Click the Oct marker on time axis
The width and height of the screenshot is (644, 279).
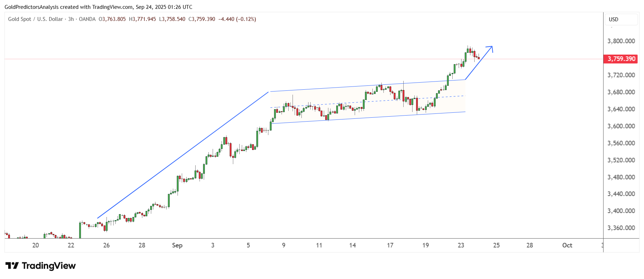(x=567, y=245)
